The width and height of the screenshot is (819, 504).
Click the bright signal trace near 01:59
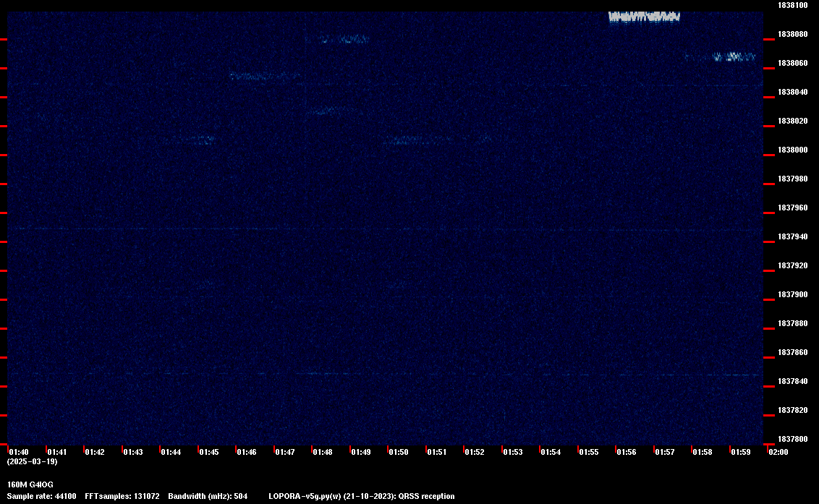coord(734,56)
